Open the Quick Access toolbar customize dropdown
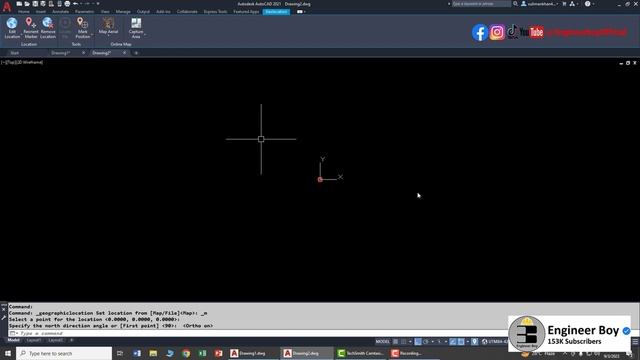The image size is (640, 360). tap(98, 4)
